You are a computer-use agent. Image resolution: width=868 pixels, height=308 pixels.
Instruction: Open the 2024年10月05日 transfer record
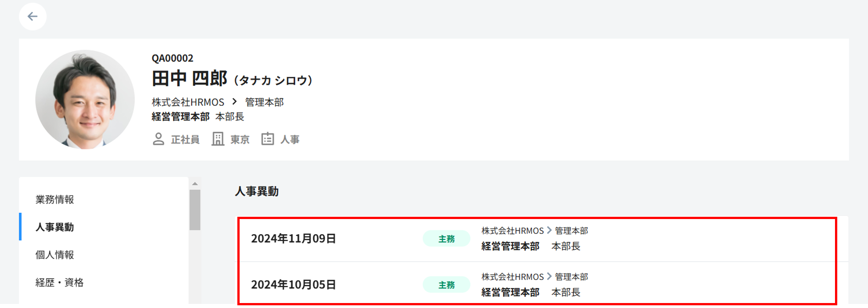(294, 285)
